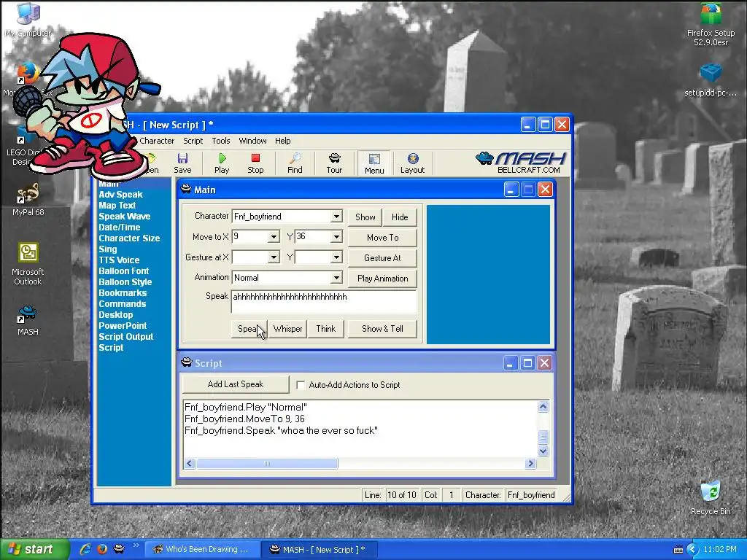
Task: Click into the Speak text field
Action: click(x=324, y=302)
